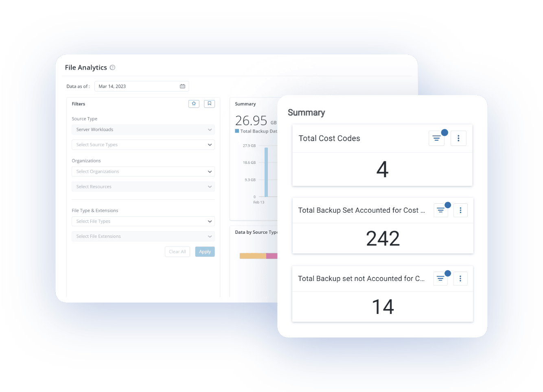
Task: Click the Feb 13 axis label
Action: pos(258,202)
